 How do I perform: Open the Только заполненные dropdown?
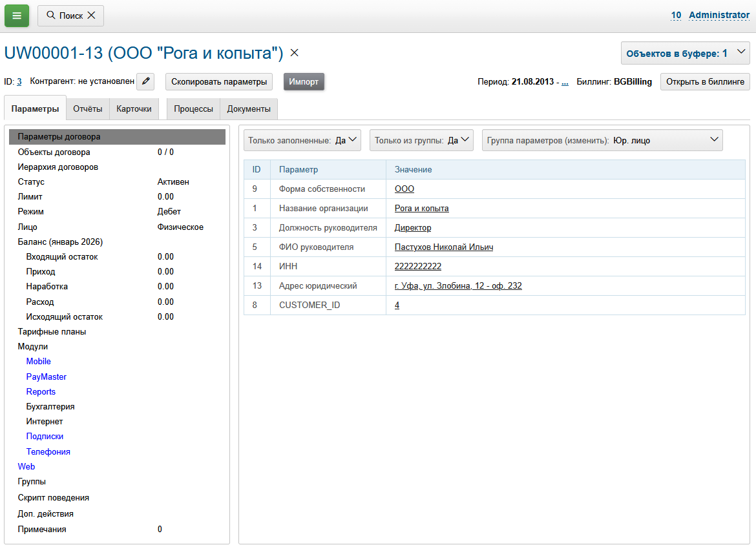(302, 140)
